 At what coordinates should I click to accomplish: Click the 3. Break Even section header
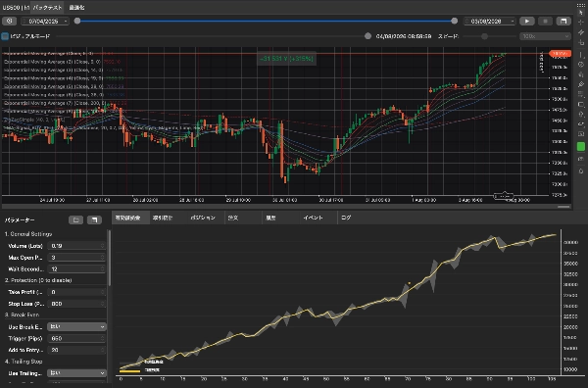pos(22,315)
